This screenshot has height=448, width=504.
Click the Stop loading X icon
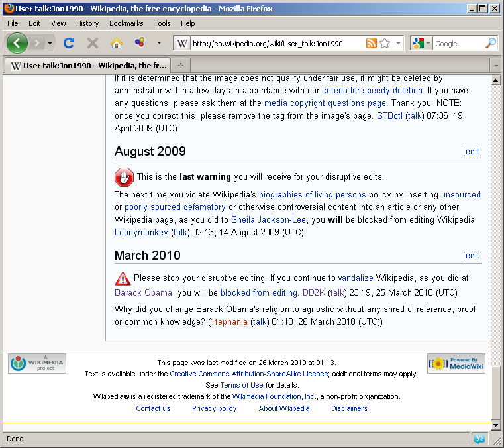click(x=93, y=43)
